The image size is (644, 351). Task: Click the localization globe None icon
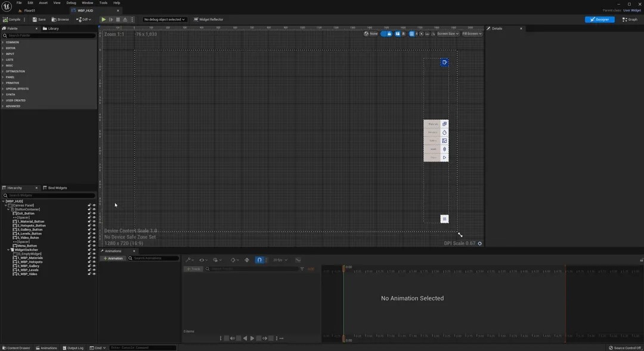pos(367,34)
